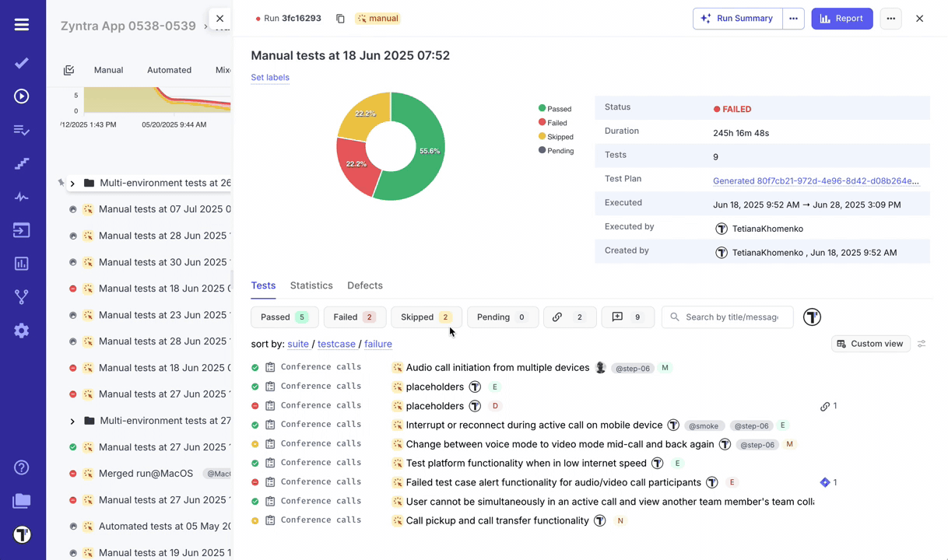Filter by assignee avatar next to search
The width and height of the screenshot is (948, 560).
click(x=812, y=317)
